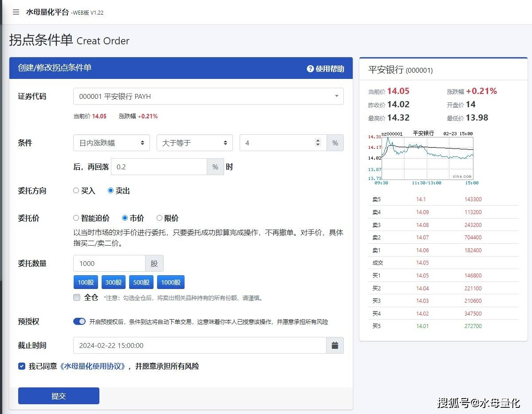Enable the 全仓 full position checkbox
The image size is (532, 414).
[x=76, y=297]
